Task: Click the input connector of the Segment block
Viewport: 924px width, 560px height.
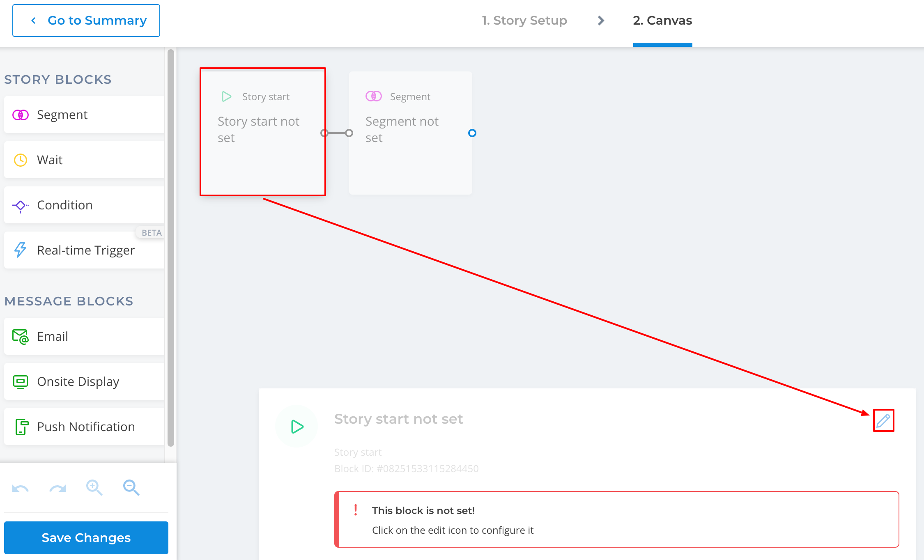Action: coord(349,133)
